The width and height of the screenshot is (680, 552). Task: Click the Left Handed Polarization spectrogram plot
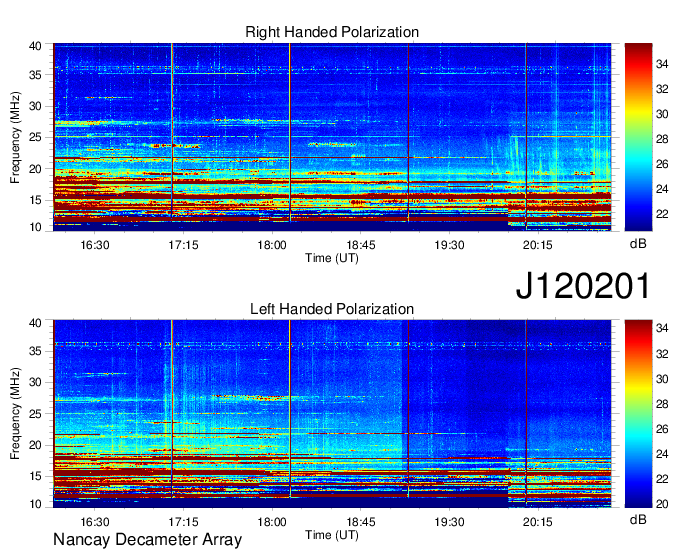[332, 414]
